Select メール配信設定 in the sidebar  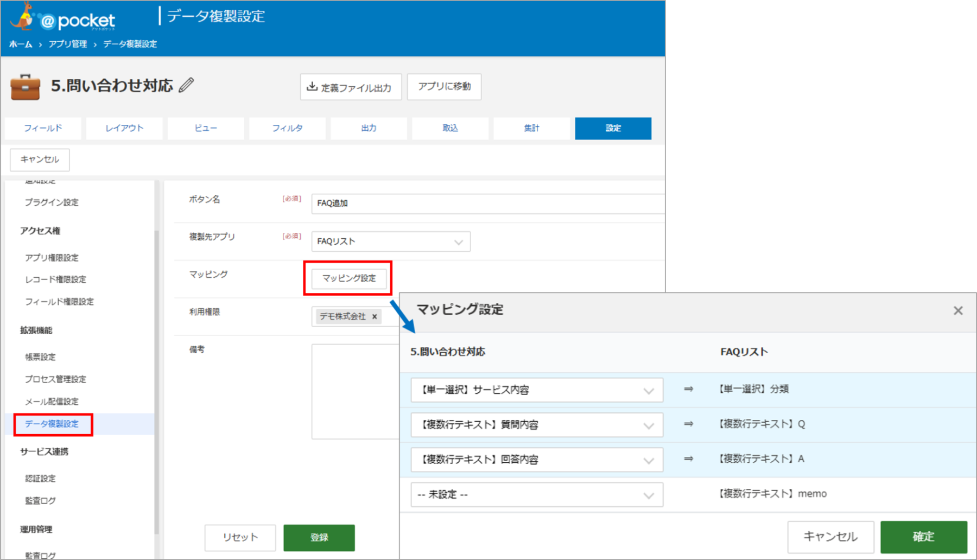click(x=51, y=402)
